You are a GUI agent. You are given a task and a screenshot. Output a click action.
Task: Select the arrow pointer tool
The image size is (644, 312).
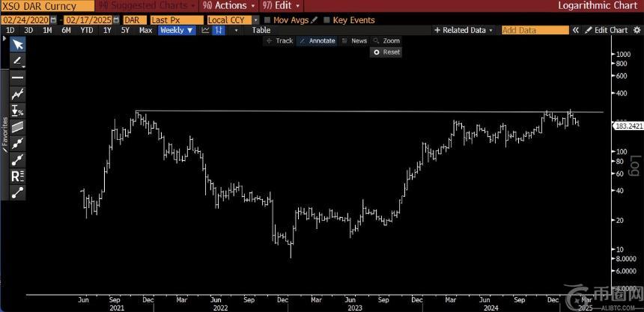pyautogui.click(x=16, y=44)
